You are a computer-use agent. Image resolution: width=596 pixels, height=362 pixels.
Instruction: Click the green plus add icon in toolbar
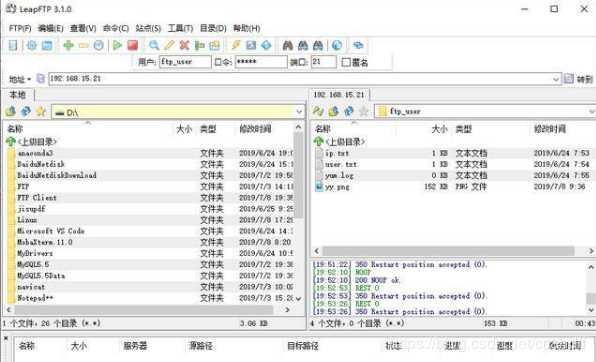[x=68, y=45]
